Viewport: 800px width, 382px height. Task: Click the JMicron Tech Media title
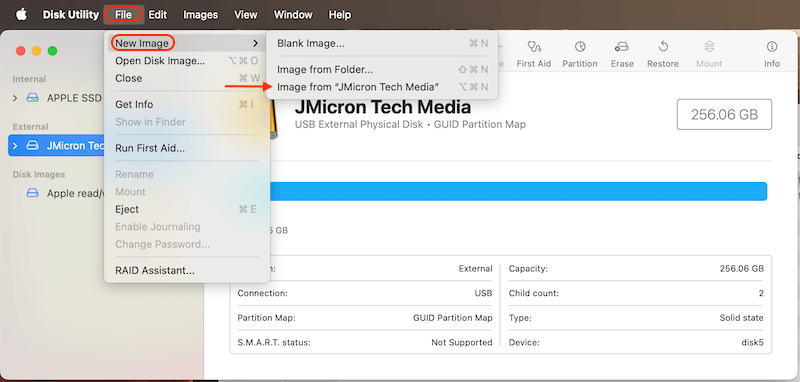383,107
